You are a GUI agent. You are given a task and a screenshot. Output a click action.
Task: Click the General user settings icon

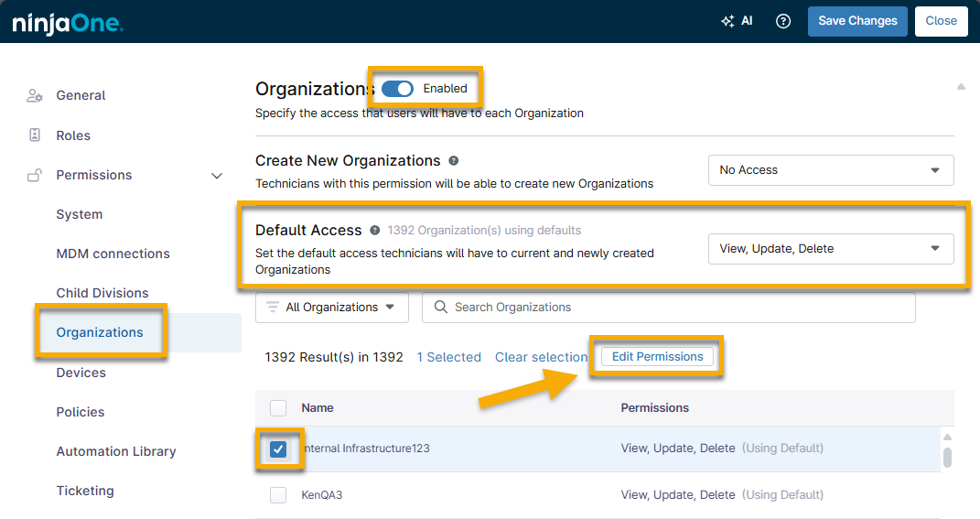point(35,95)
